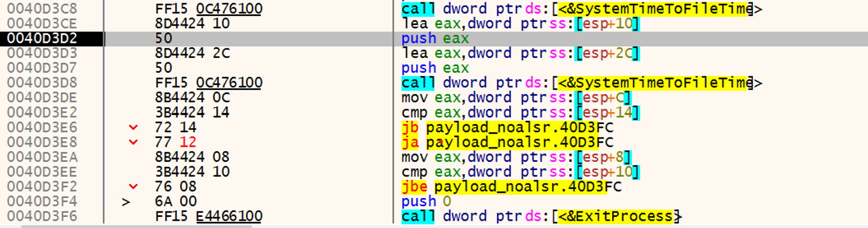Click bytes FF15 0C476100 at address 0040D3C8

point(209,9)
